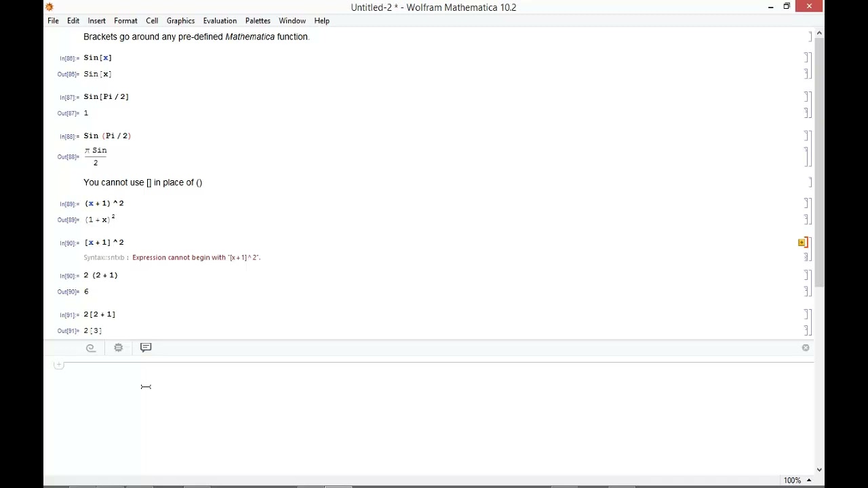Click input cell (x+1)^2
The image size is (868, 488).
(104, 203)
